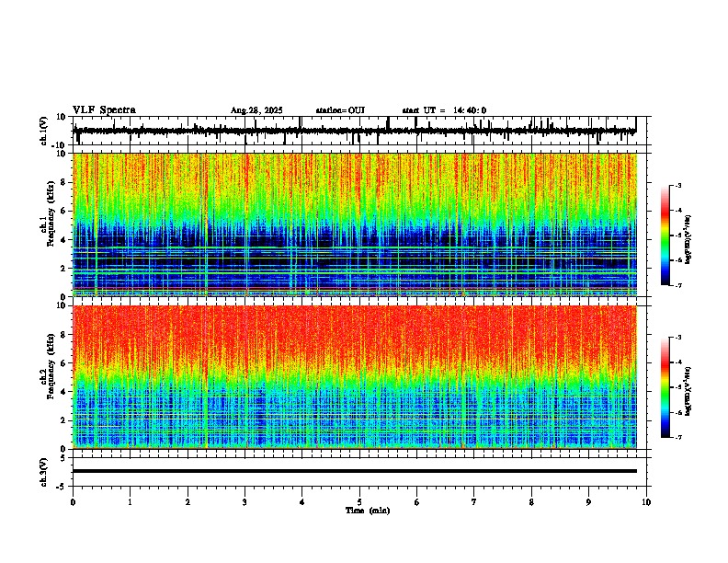Click the time axis tick label "7"
This screenshot has width=728, height=563.
click(474, 502)
